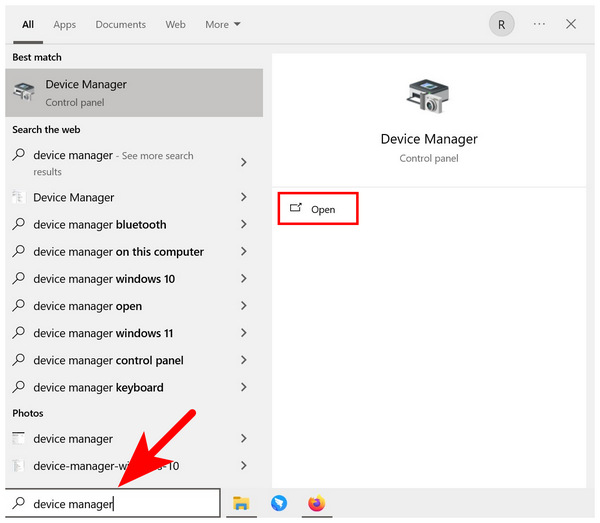Switch to the Web tab
Viewport: 600px width, 523px height.
click(175, 24)
